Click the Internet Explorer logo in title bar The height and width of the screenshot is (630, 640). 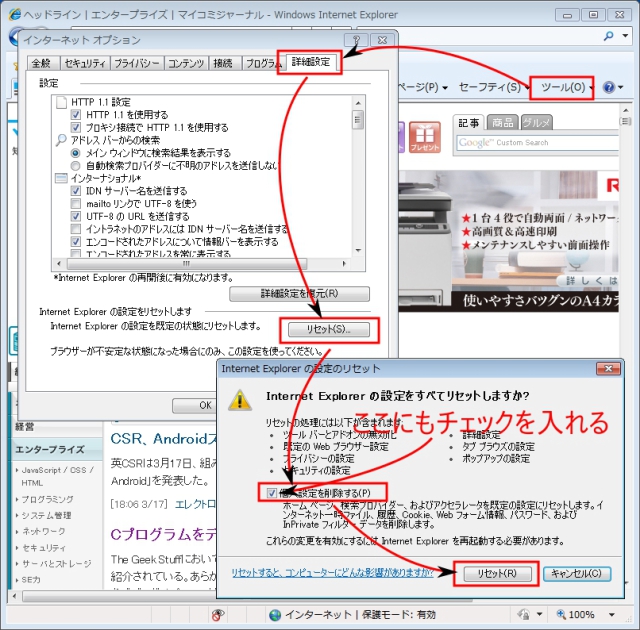click(15, 14)
